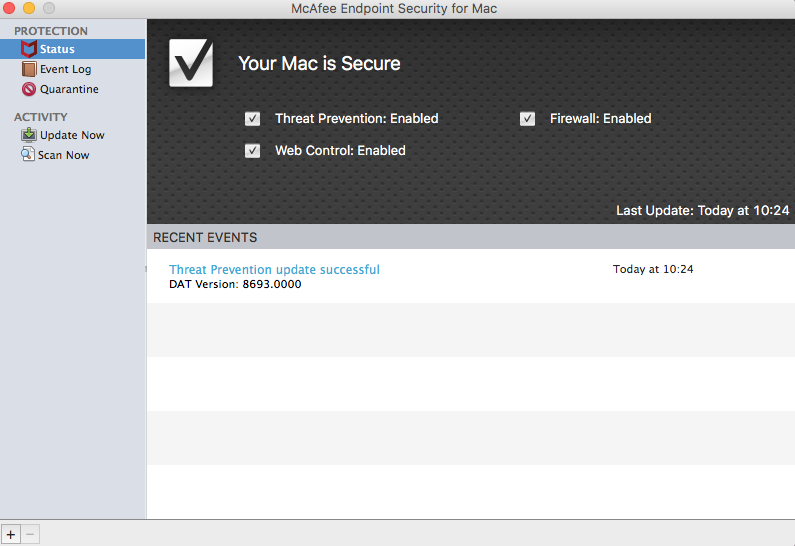795x546 pixels.
Task: Open the Event Log section
Action: [65, 69]
